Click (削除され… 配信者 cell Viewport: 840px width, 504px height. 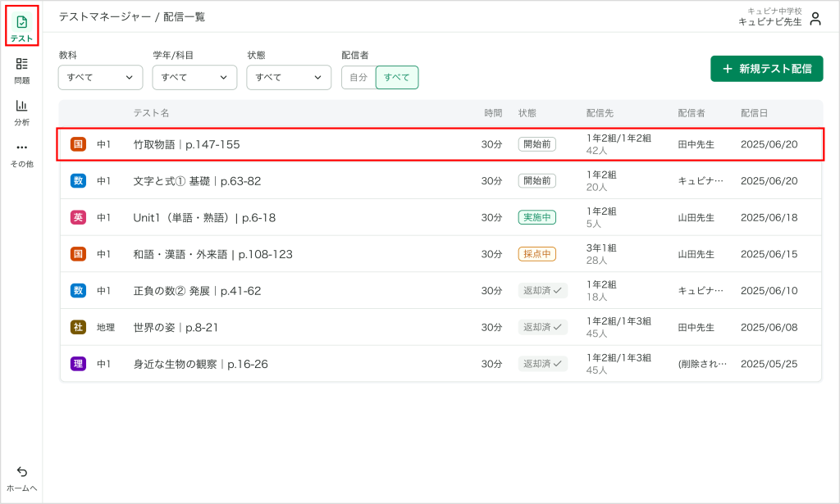point(702,364)
